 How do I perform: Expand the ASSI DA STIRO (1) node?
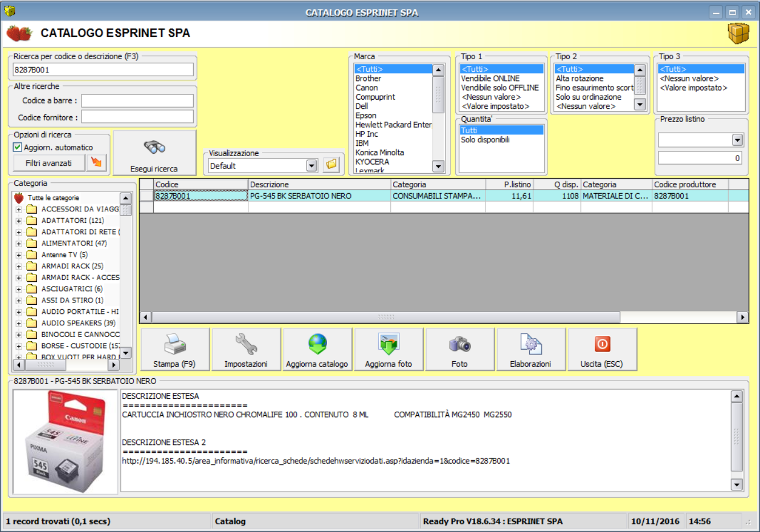(19, 301)
